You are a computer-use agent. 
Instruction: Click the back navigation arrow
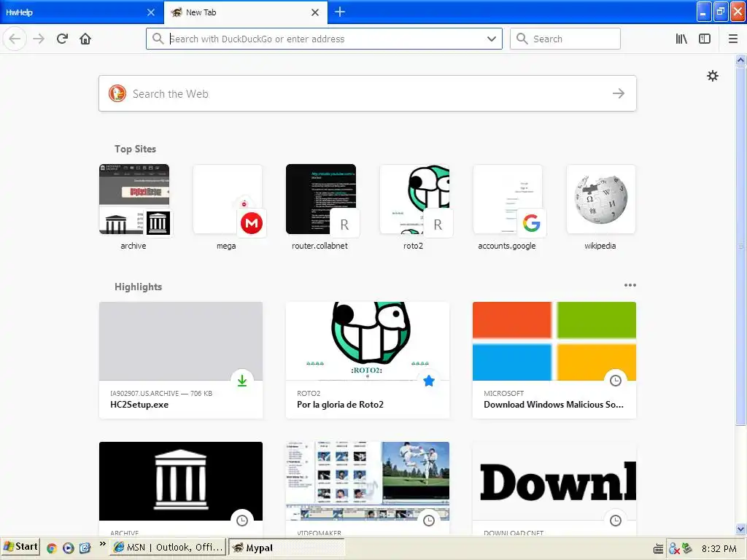pos(15,39)
